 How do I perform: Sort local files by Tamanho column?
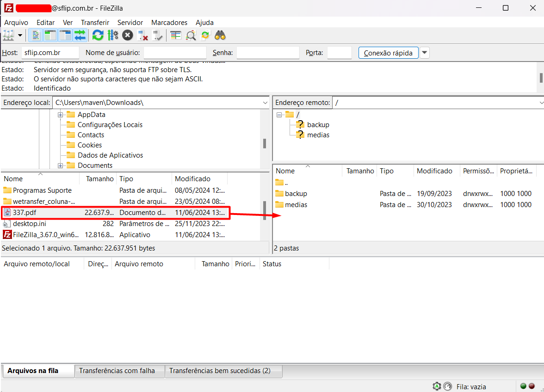click(x=99, y=179)
